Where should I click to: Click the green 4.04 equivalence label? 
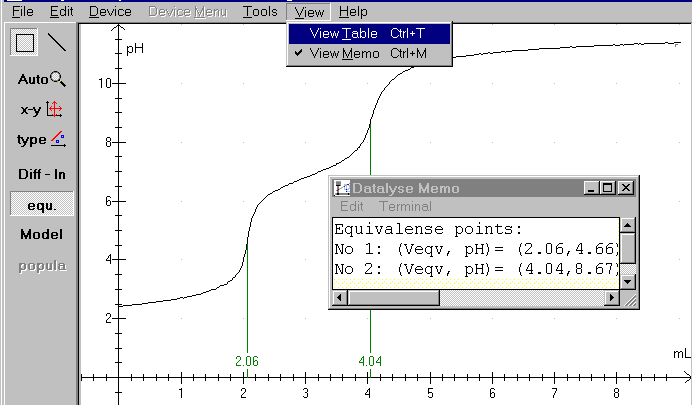point(370,361)
